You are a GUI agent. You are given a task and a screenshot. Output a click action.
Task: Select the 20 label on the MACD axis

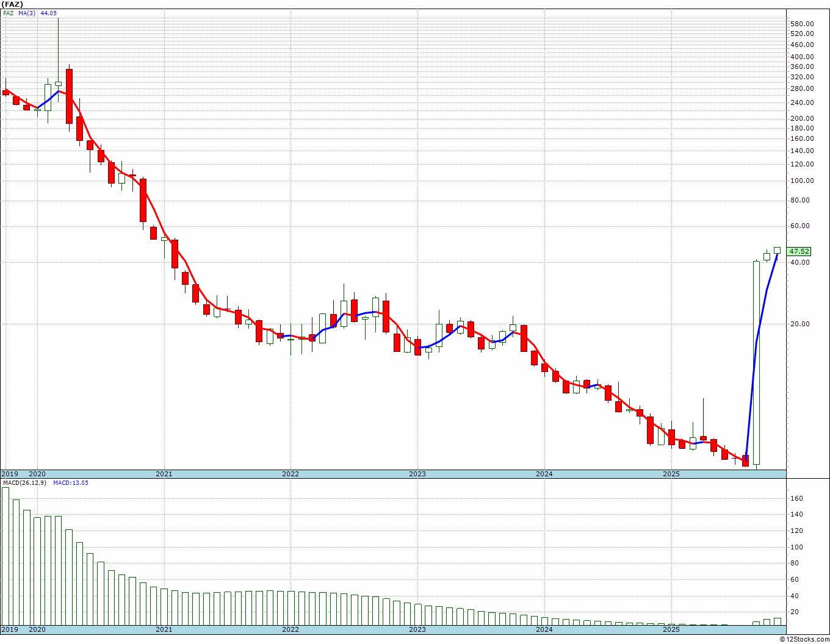click(795, 612)
